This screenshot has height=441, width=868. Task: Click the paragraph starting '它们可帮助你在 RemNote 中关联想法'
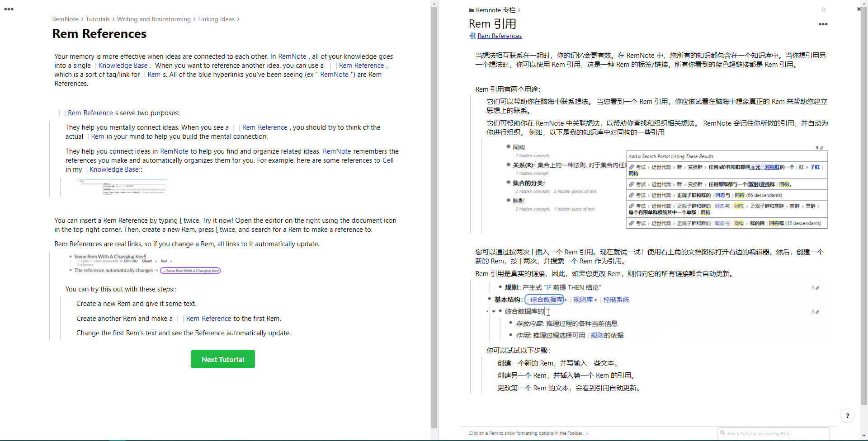coord(657,128)
